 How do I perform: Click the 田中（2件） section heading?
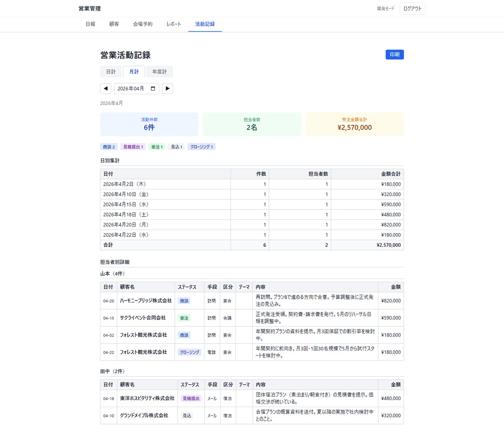pos(114,371)
